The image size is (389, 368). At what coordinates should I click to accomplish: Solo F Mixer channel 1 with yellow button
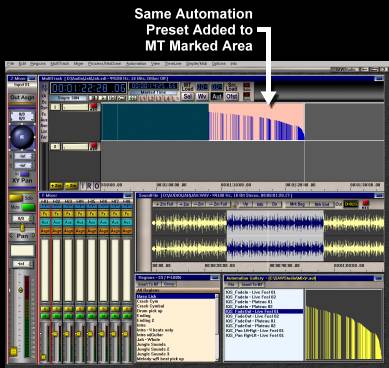pyautogui.click(x=45, y=309)
